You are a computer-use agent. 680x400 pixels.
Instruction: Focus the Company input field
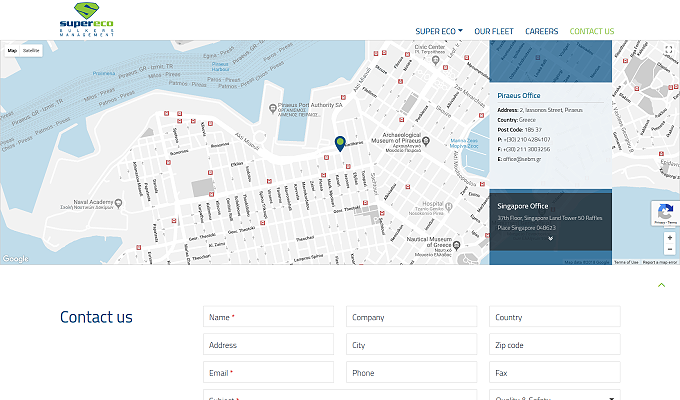click(412, 317)
